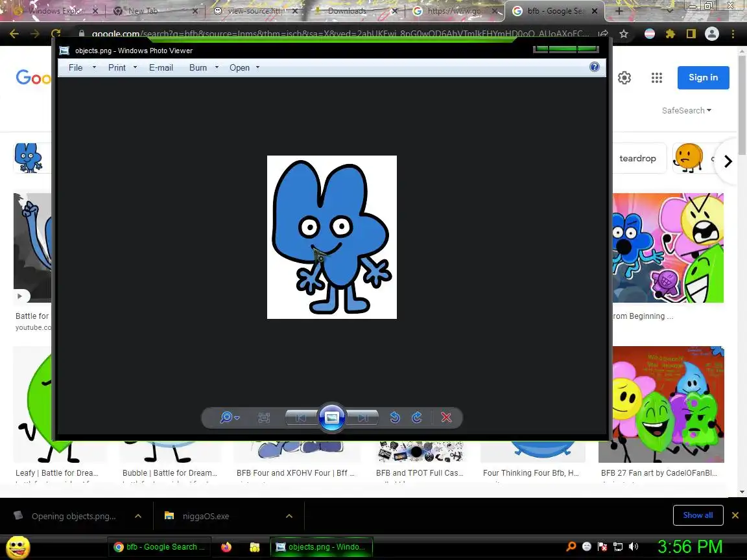Screen dimensions: 747x560
Task: Open the Chrome extensions puzzle icon
Action: coord(670,34)
